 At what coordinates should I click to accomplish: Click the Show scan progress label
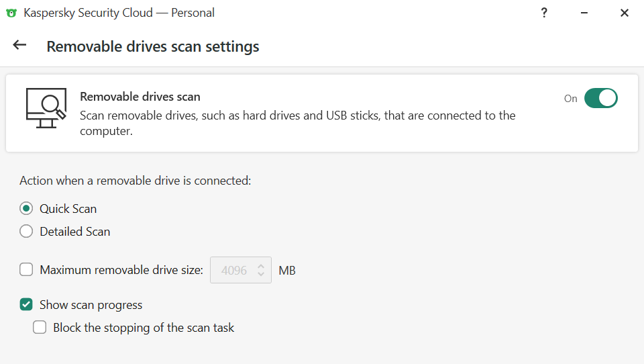(x=91, y=305)
